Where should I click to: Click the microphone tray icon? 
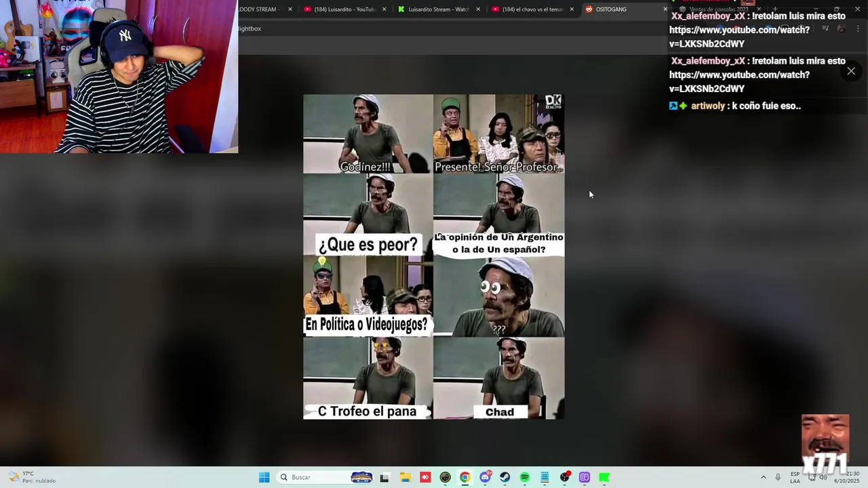pyautogui.click(x=778, y=477)
